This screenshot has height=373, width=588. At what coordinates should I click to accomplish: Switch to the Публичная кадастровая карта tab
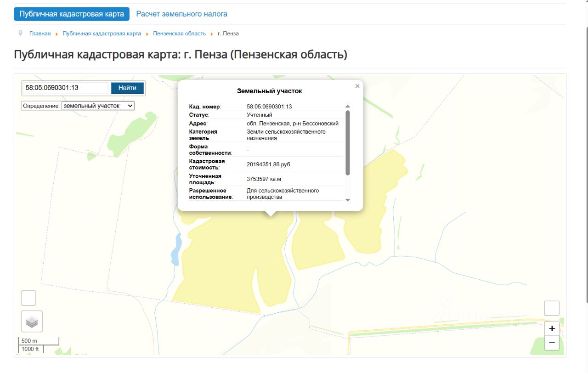pyautogui.click(x=72, y=14)
